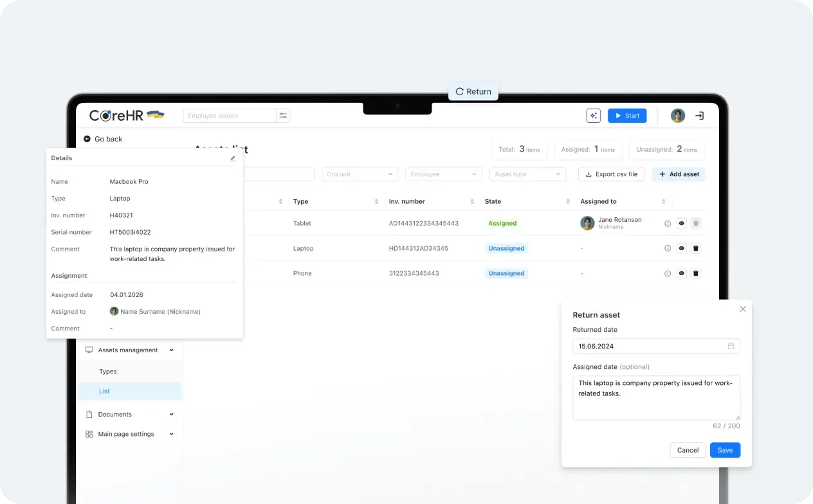The image size is (813, 504).
Task: Open the Org unit dropdown filter
Action: pyautogui.click(x=360, y=174)
